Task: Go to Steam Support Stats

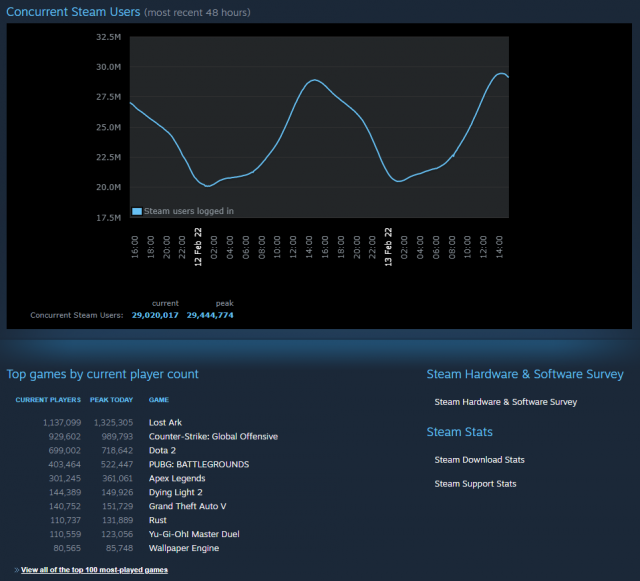Action: [475, 484]
